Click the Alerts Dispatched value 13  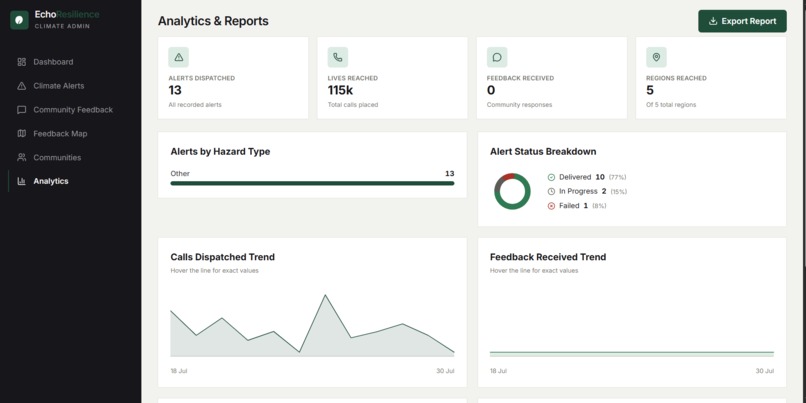[x=175, y=90]
